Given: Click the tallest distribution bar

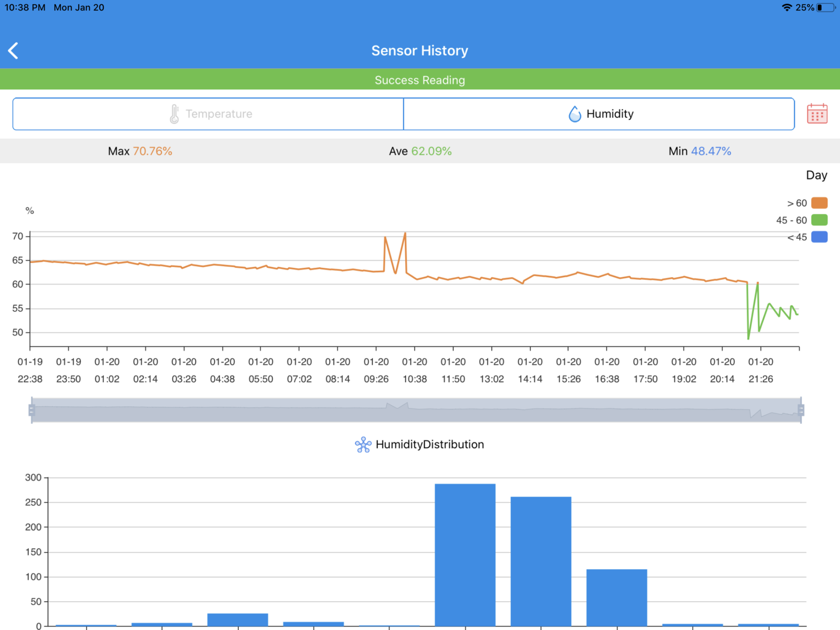Looking at the screenshot, I should click(x=465, y=555).
